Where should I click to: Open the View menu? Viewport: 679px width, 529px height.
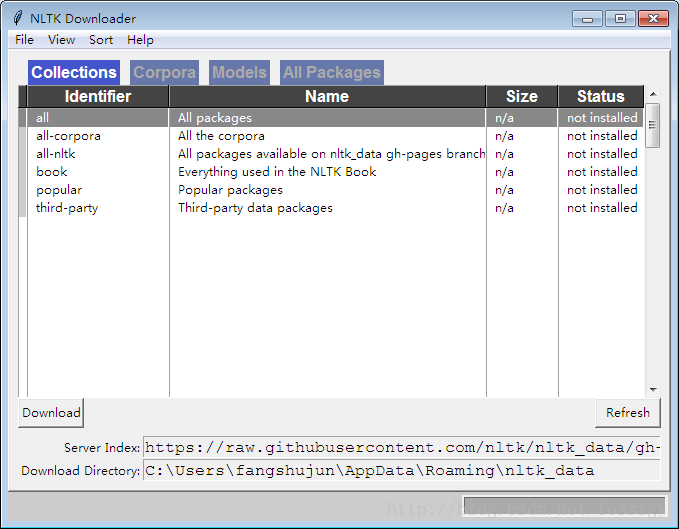coord(61,40)
